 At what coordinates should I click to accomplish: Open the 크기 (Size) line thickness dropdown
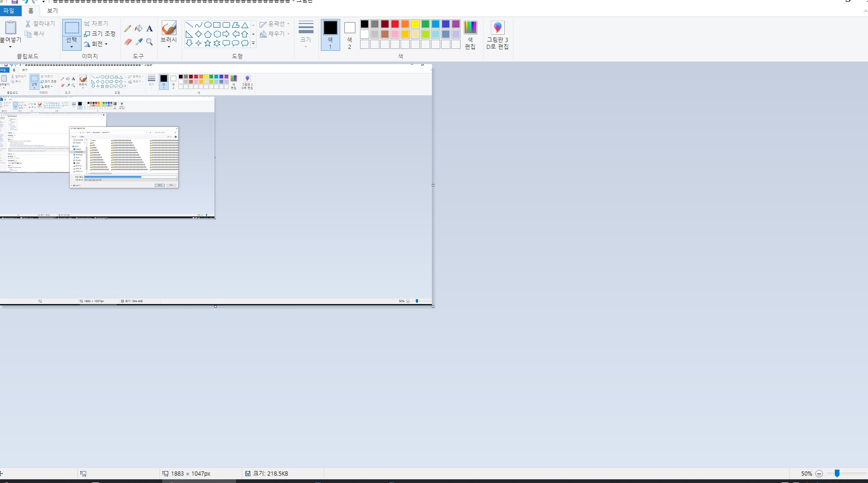point(306,35)
